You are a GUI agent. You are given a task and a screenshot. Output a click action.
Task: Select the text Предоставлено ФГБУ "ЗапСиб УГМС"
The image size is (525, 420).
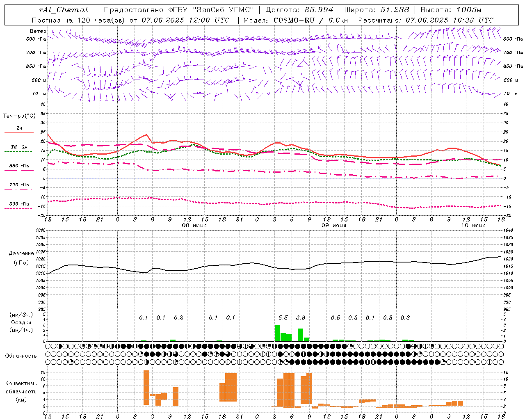click(x=179, y=10)
